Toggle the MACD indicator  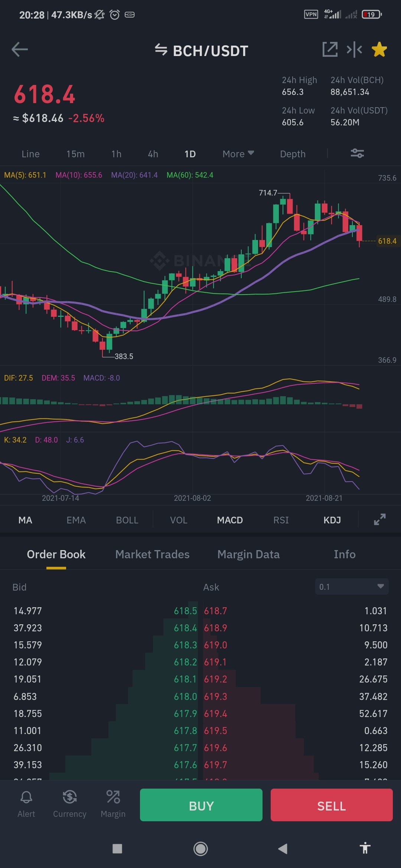tap(230, 520)
